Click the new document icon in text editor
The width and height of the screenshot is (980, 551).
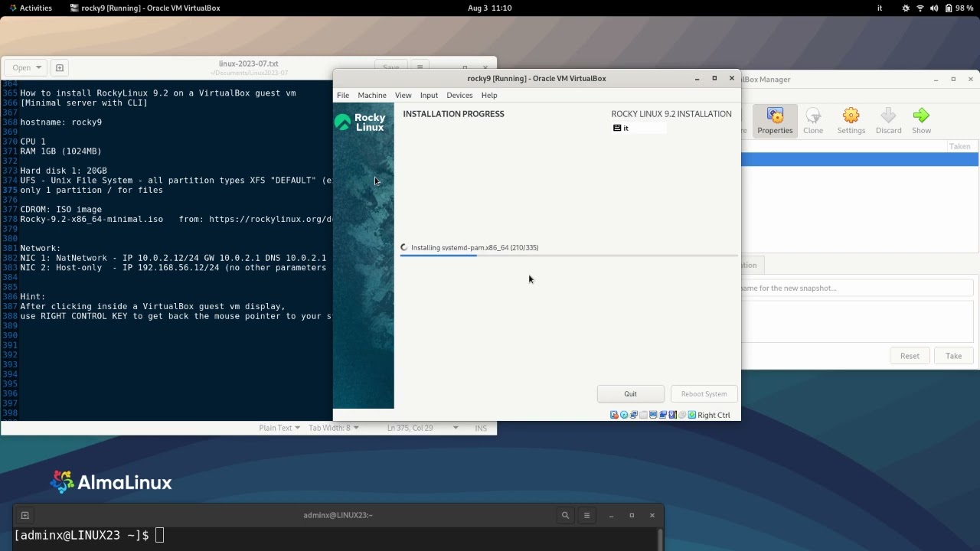pyautogui.click(x=60, y=67)
